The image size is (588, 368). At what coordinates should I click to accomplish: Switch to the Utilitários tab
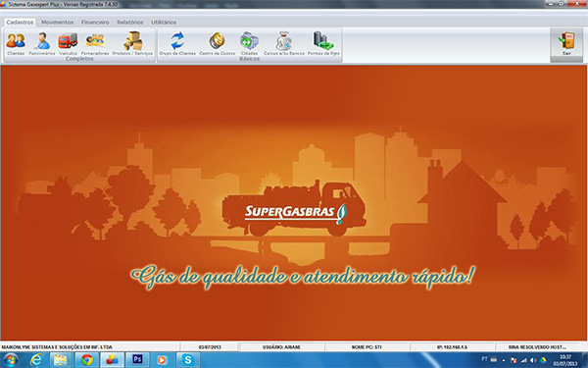pos(164,23)
